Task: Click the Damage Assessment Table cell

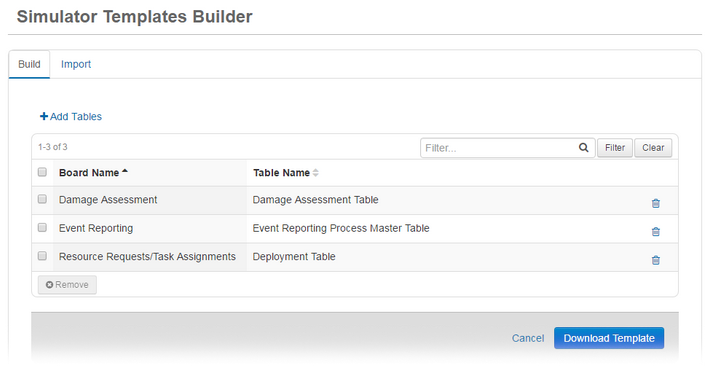Action: 315,200
